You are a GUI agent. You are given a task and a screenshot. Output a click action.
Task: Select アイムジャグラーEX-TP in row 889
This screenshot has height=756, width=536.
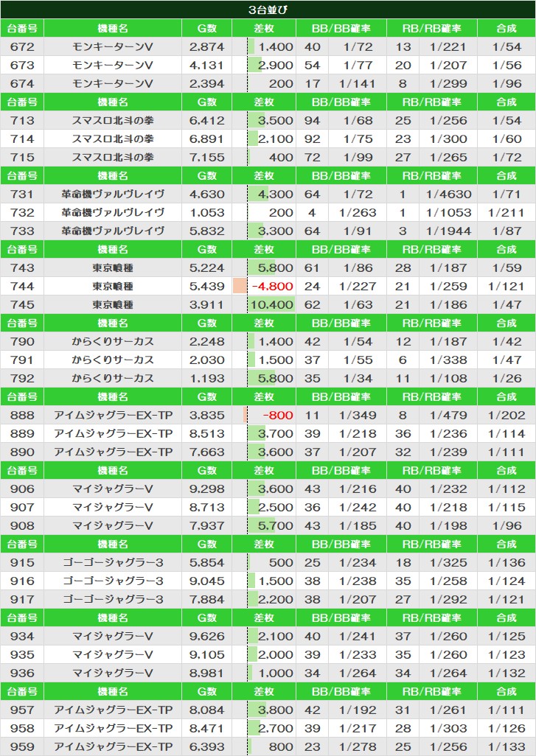pos(112,433)
